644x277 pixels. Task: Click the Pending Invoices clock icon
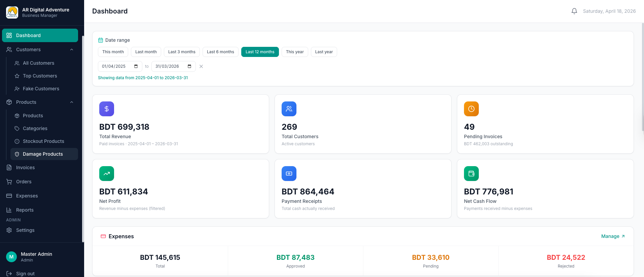pyautogui.click(x=471, y=109)
